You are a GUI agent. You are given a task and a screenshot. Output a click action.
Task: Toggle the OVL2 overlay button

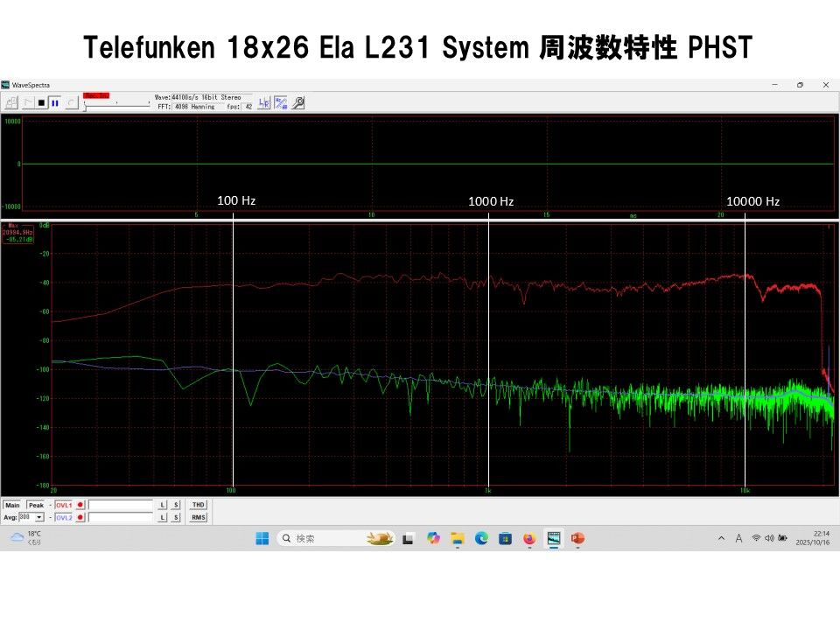[x=63, y=517]
